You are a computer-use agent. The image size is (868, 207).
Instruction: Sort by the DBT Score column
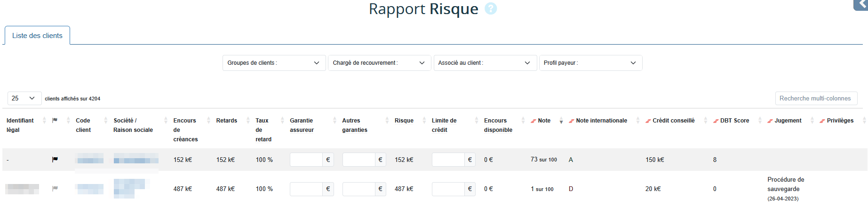coord(734,121)
